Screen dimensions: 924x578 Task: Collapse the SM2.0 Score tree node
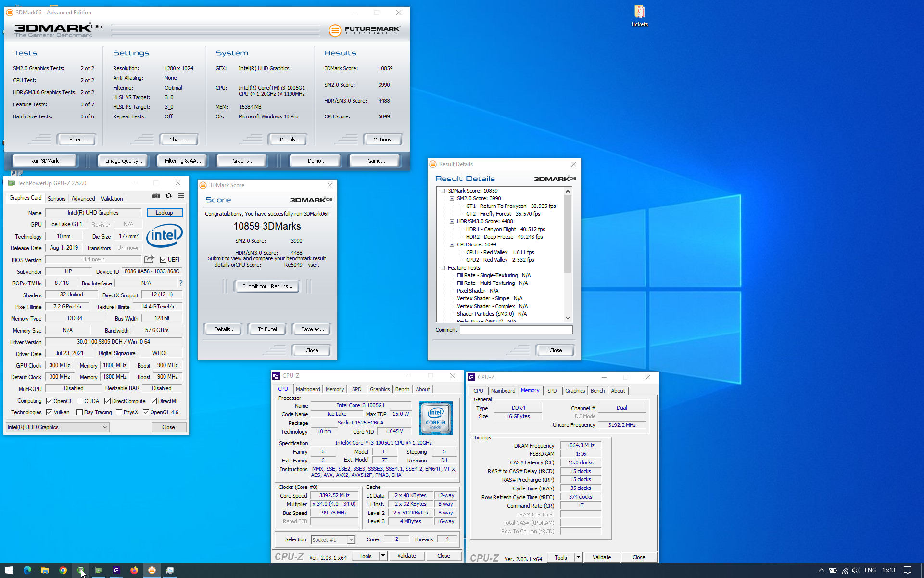(452, 198)
